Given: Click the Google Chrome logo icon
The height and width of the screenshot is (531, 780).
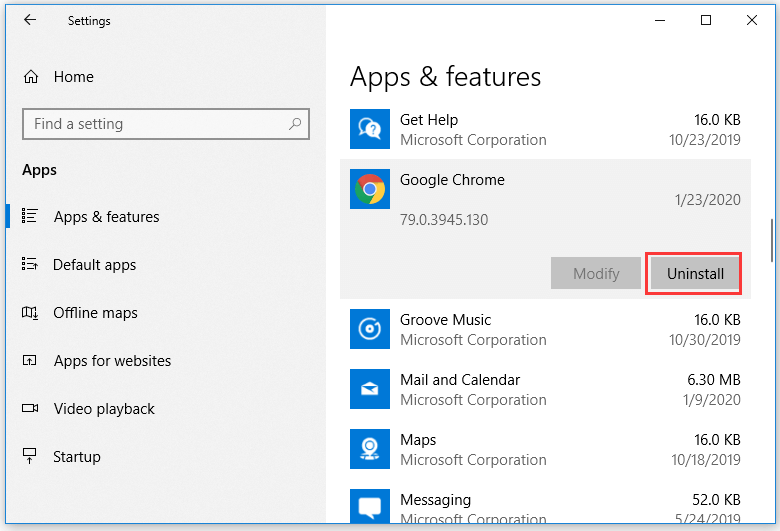Looking at the screenshot, I should click(x=370, y=189).
